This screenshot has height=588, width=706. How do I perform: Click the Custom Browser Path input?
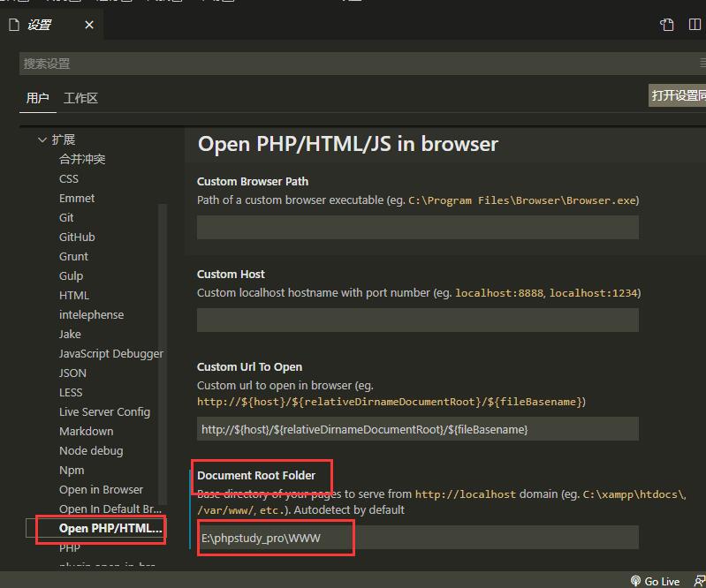[x=417, y=227]
